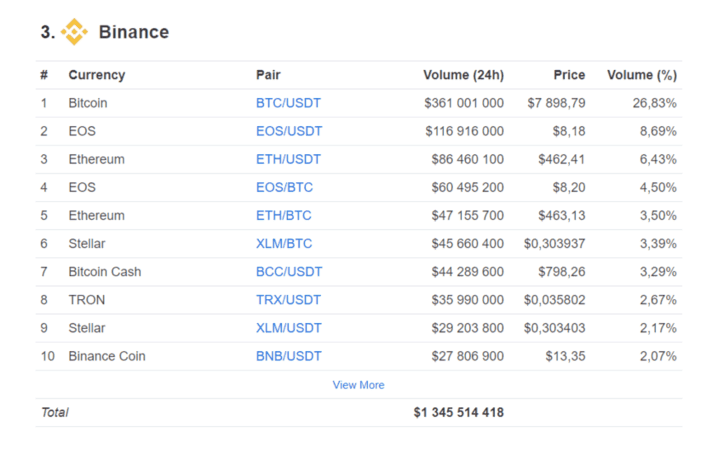Click the View More link
Viewport: 701px width, 450px height.
pyautogui.click(x=359, y=385)
